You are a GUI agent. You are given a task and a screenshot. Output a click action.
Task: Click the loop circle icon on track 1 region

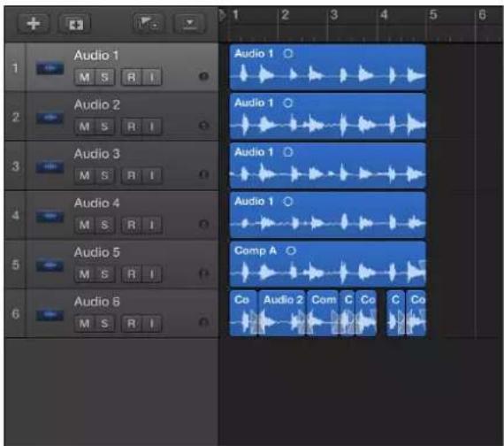click(288, 53)
